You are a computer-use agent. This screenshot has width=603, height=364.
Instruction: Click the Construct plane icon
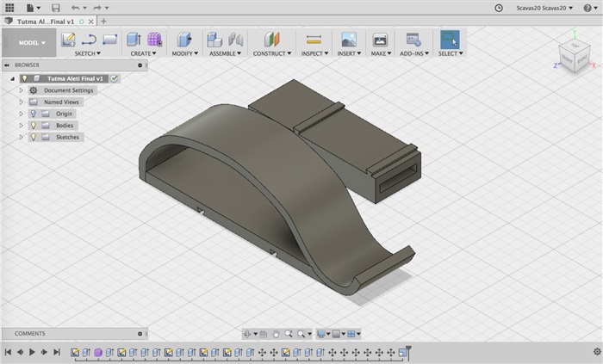coord(272,40)
